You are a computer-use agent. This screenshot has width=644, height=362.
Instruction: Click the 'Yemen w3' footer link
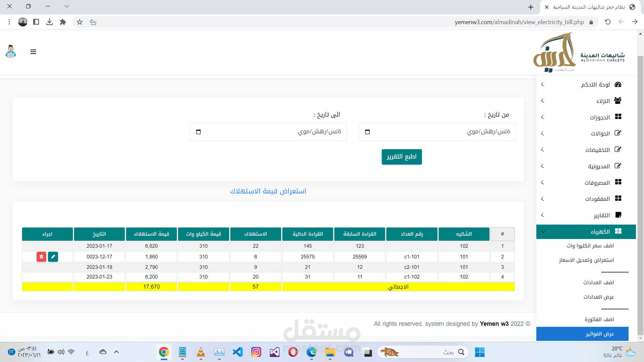pos(494,324)
